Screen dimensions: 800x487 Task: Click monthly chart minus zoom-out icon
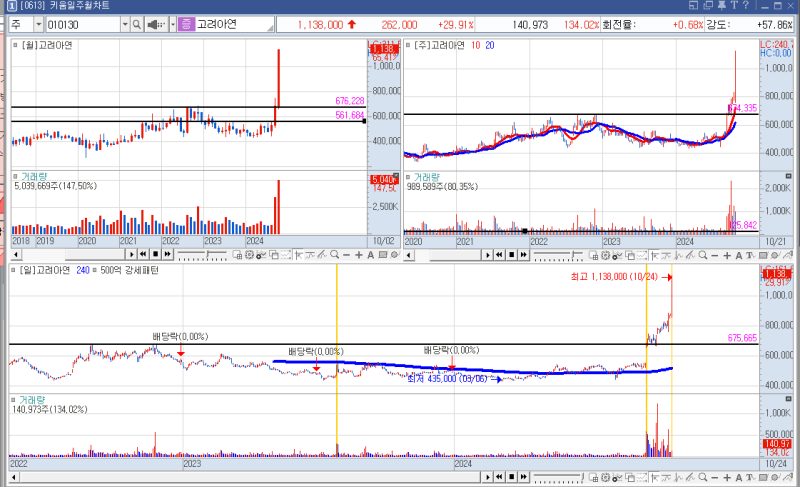pyautogui.click(x=346, y=254)
